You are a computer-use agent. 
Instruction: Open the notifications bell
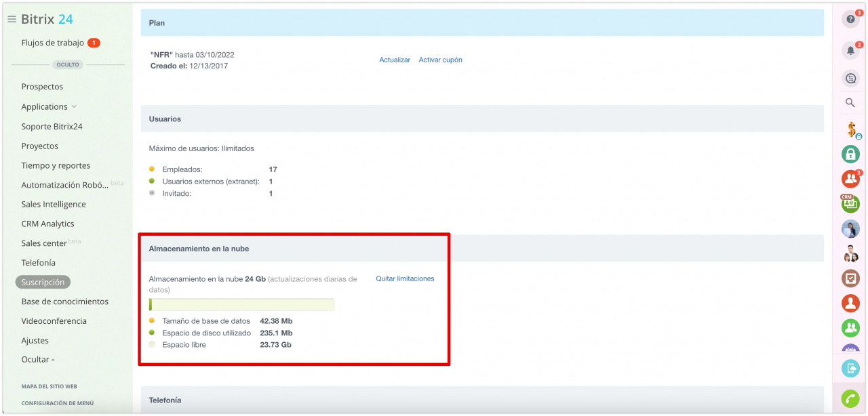[x=850, y=51]
